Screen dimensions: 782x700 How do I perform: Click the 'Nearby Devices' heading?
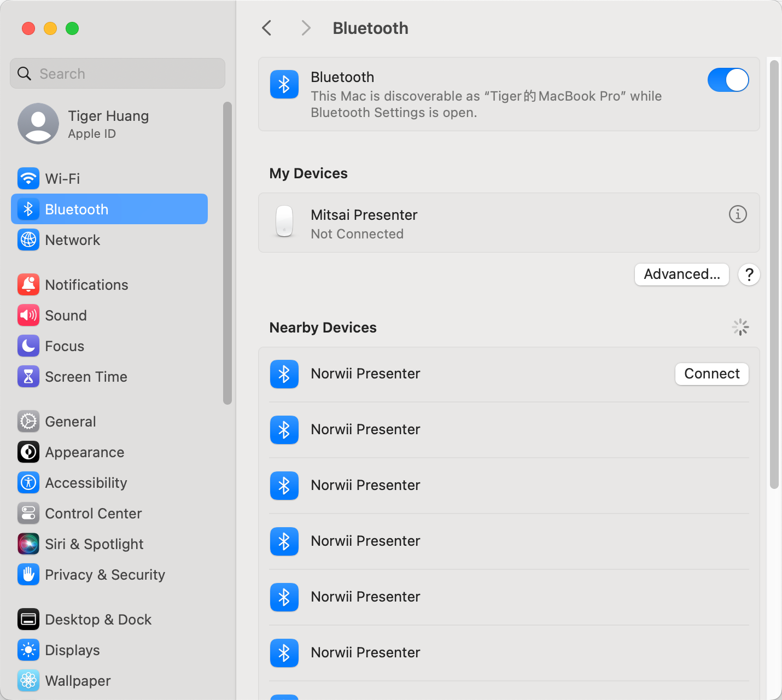pyautogui.click(x=323, y=328)
